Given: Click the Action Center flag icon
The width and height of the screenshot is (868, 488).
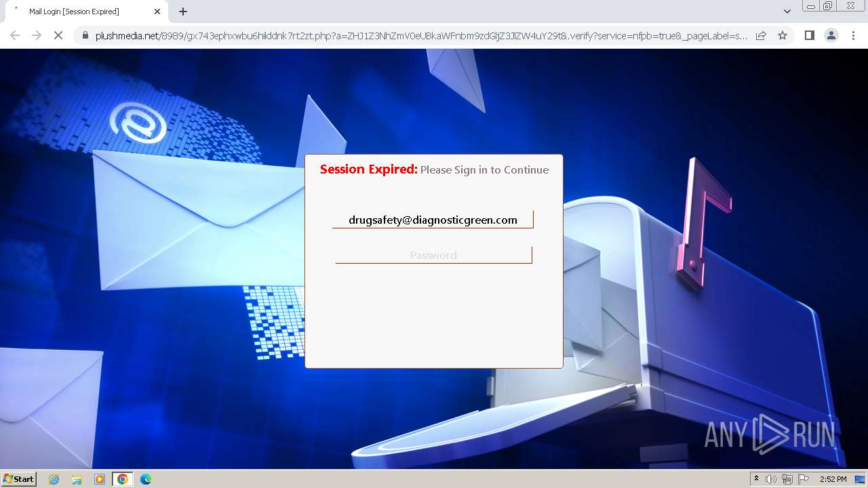Looking at the screenshot, I should (804, 479).
